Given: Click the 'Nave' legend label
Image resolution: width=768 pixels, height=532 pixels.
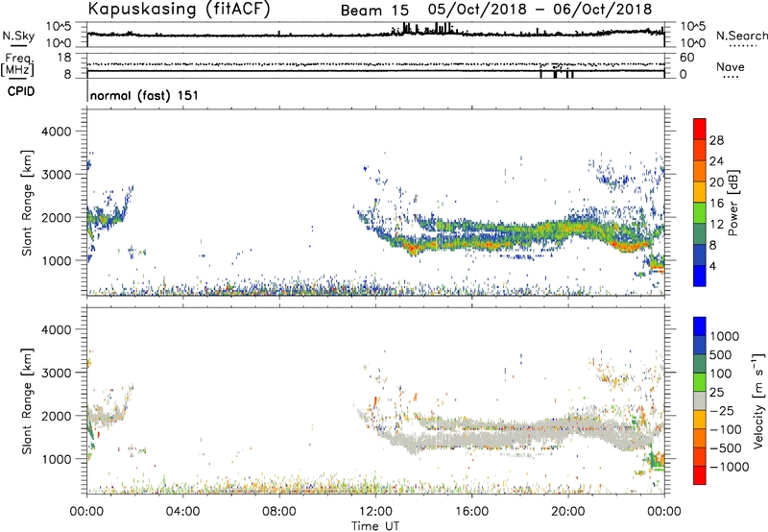Looking at the screenshot, I should point(730,67).
